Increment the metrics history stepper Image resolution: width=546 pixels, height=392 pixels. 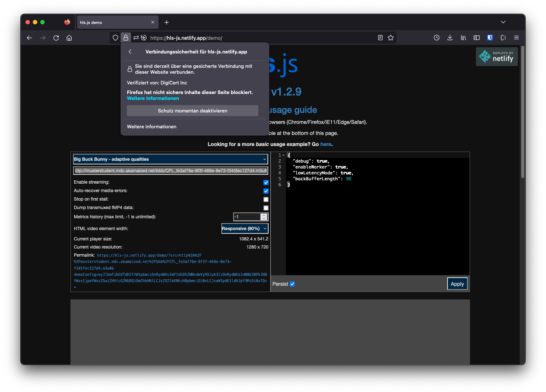[x=264, y=215]
